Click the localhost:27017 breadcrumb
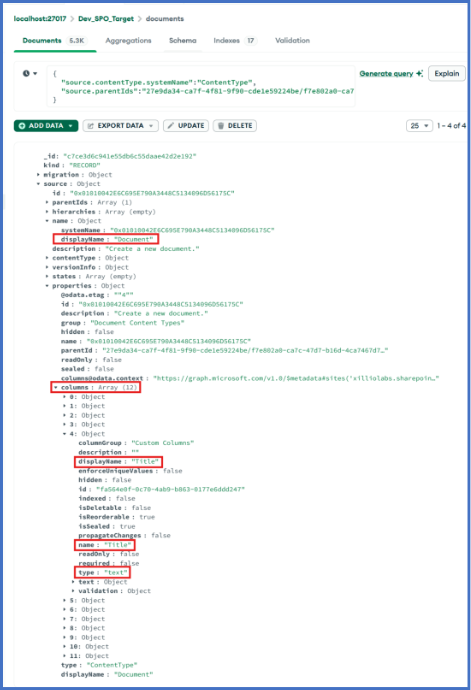 click(40, 18)
